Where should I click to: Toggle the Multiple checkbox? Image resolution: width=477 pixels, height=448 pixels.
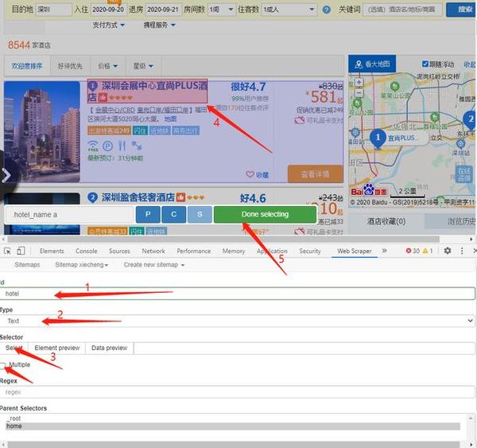click(x=2, y=365)
